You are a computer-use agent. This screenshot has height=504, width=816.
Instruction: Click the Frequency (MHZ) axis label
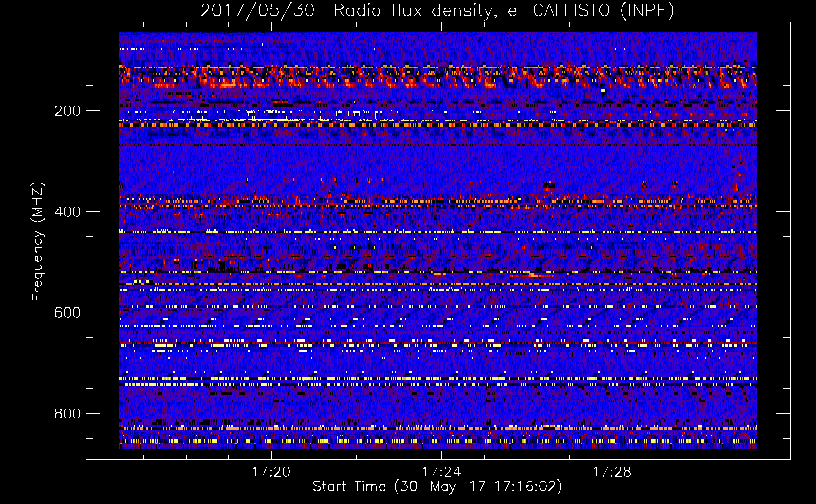pyautogui.click(x=38, y=242)
